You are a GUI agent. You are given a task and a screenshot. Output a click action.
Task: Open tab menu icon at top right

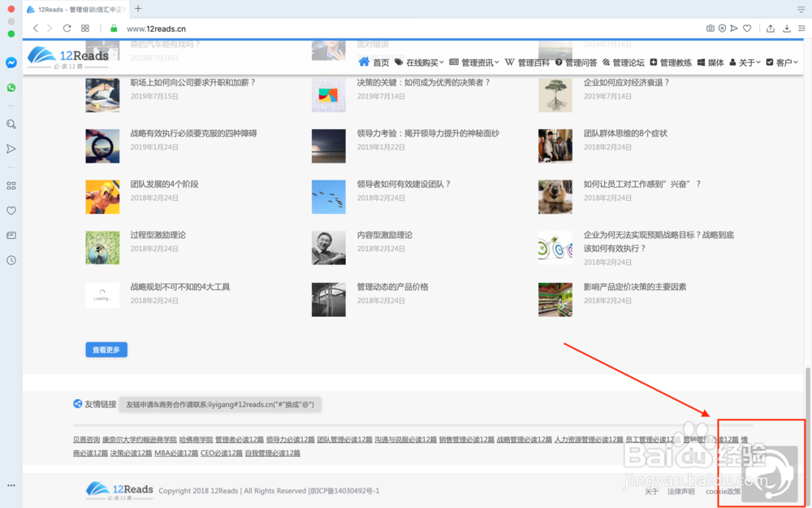tap(801, 9)
